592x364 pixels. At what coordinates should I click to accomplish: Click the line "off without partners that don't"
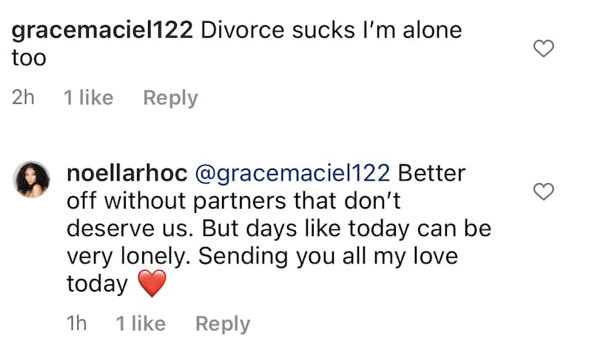[x=233, y=201]
